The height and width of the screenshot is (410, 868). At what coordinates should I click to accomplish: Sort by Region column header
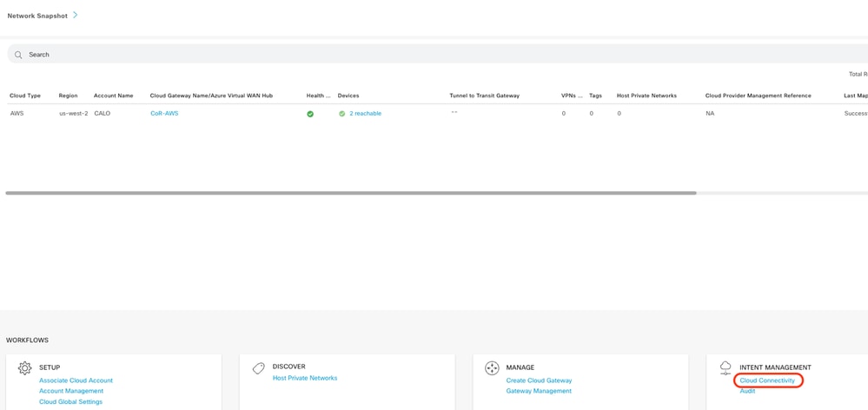68,96
